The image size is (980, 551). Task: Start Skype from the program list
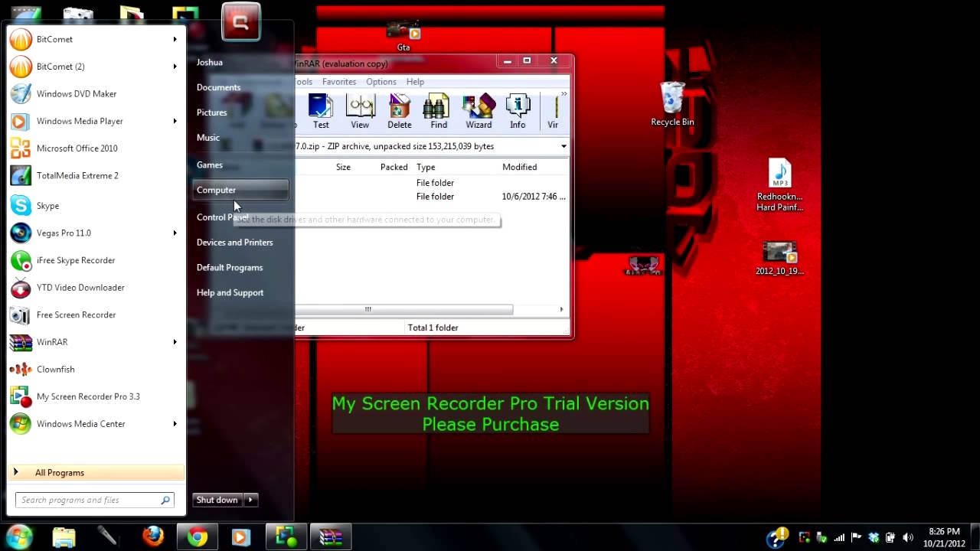(x=96, y=206)
